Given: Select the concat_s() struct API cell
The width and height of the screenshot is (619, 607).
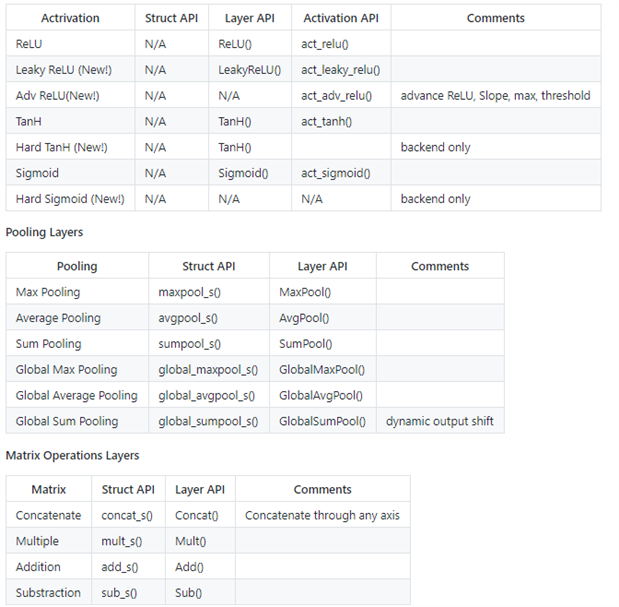Looking at the screenshot, I should pos(127,515).
